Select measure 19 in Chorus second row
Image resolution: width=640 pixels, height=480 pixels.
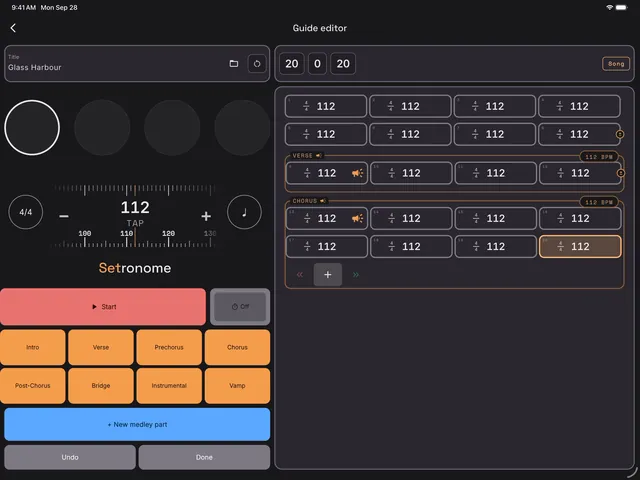(x=496, y=246)
